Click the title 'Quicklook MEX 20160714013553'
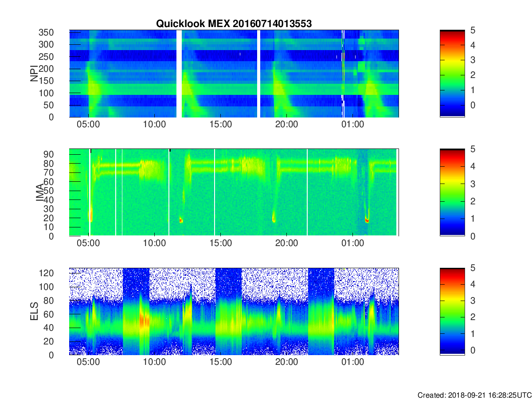532x399 pixels. (x=234, y=24)
